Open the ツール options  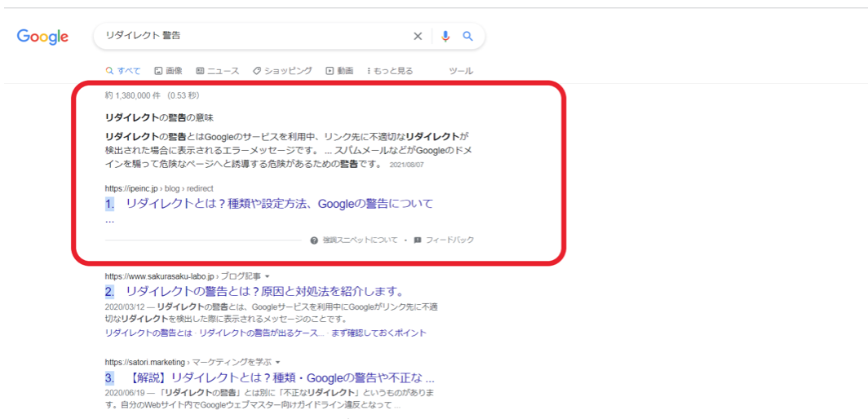(x=461, y=71)
